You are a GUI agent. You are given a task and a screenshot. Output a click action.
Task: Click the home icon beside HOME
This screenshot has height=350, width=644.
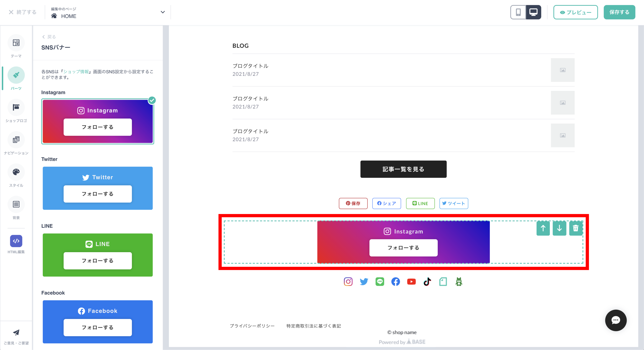point(54,16)
